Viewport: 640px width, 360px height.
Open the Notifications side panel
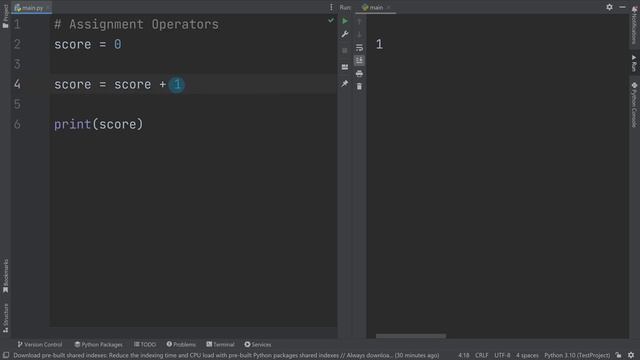coord(634,25)
